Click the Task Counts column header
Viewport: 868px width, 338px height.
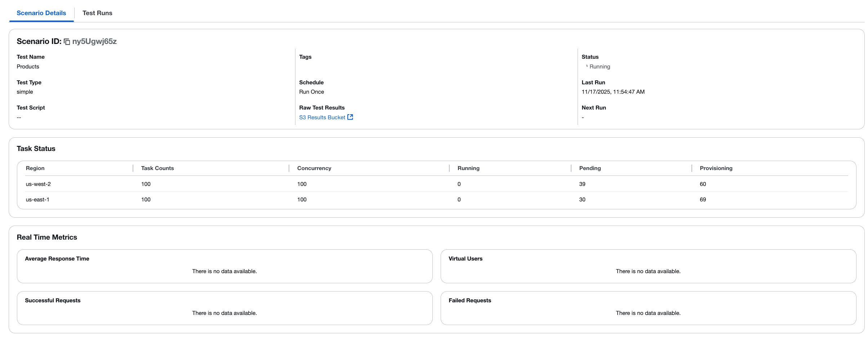[x=157, y=168]
